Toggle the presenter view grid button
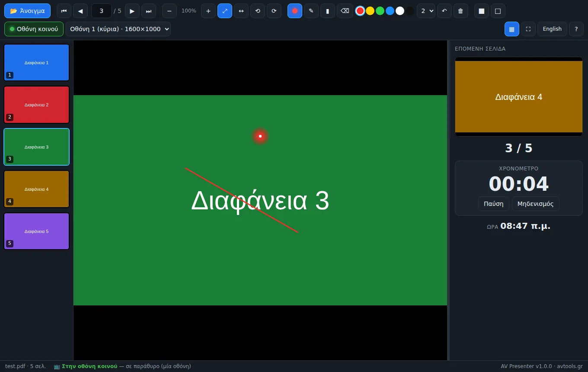 pyautogui.click(x=512, y=29)
